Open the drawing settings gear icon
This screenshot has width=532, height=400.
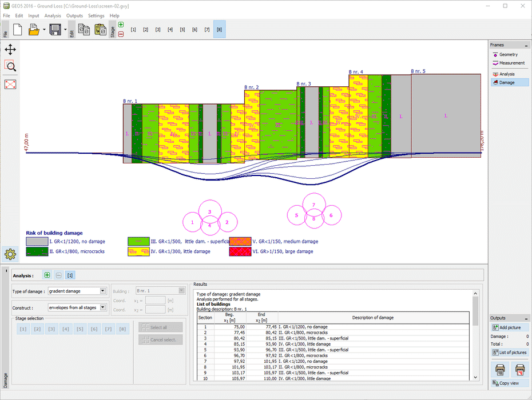tap(10, 254)
